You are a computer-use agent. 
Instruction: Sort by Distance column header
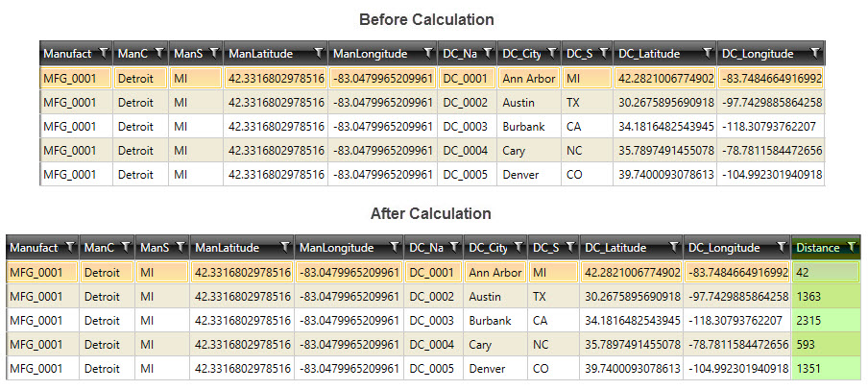(x=818, y=248)
